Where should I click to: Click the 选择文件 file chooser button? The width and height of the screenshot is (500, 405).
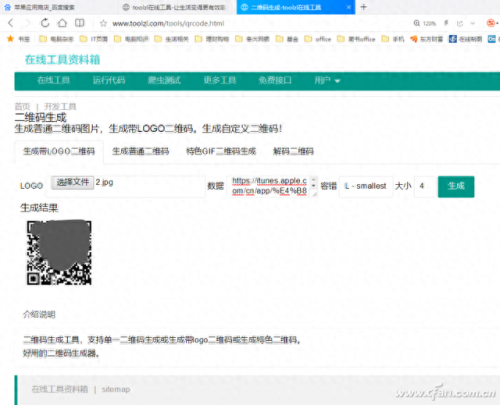click(x=72, y=183)
